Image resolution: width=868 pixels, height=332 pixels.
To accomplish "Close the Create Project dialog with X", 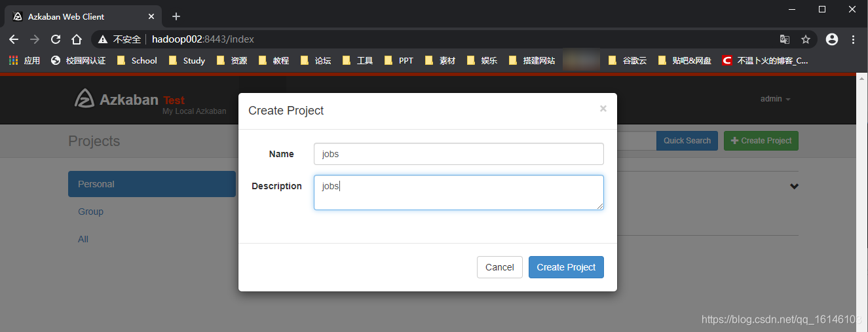I will click(603, 109).
